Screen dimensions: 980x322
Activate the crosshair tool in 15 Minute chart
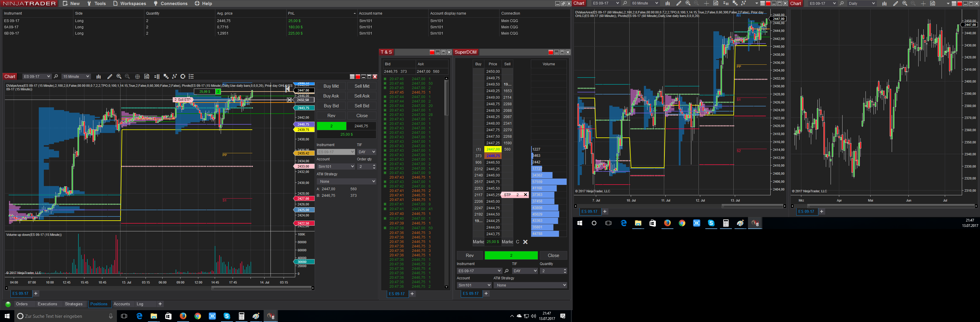pos(137,76)
